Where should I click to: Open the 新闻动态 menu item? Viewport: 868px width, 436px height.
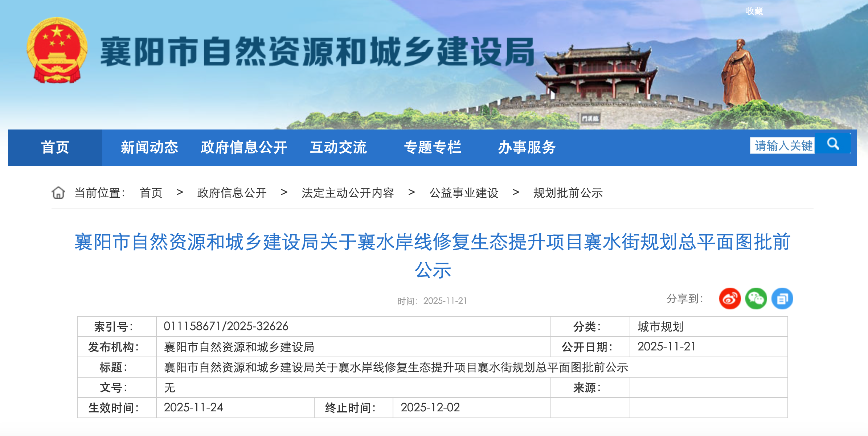coord(150,147)
